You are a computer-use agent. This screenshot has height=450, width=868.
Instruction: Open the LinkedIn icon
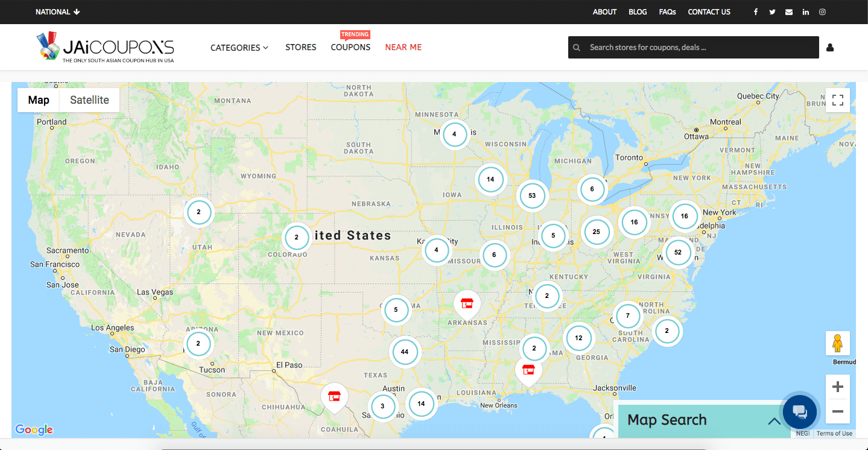[805, 12]
